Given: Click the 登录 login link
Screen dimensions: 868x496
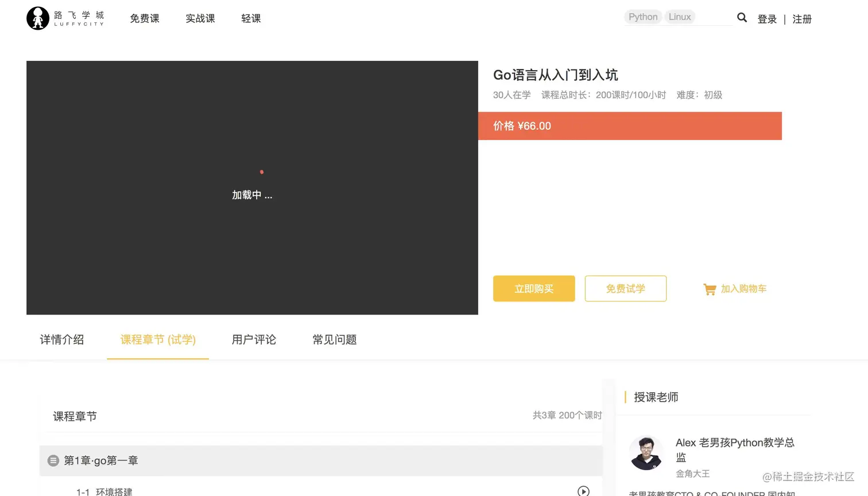Looking at the screenshot, I should 766,19.
